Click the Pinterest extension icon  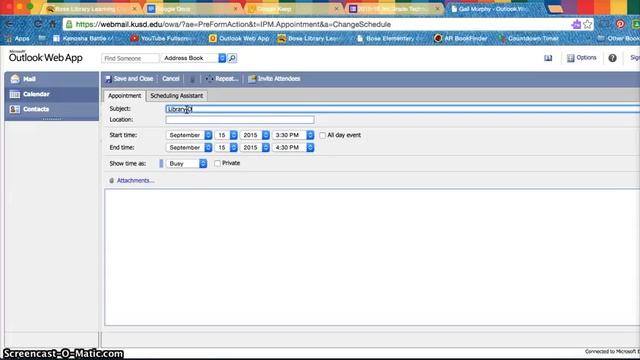[620, 24]
